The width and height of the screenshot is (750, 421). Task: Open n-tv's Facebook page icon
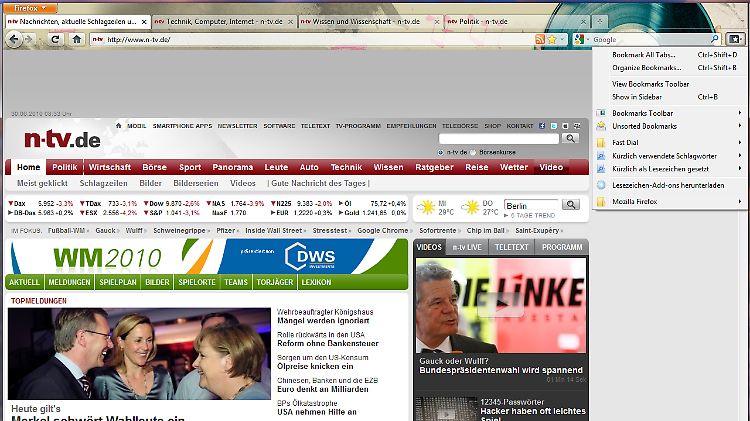541,126
